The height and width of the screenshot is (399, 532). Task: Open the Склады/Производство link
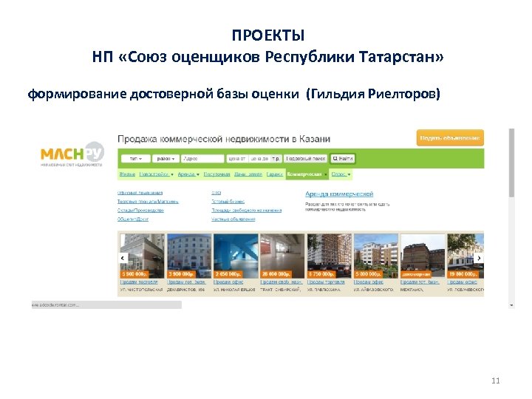[140, 211]
